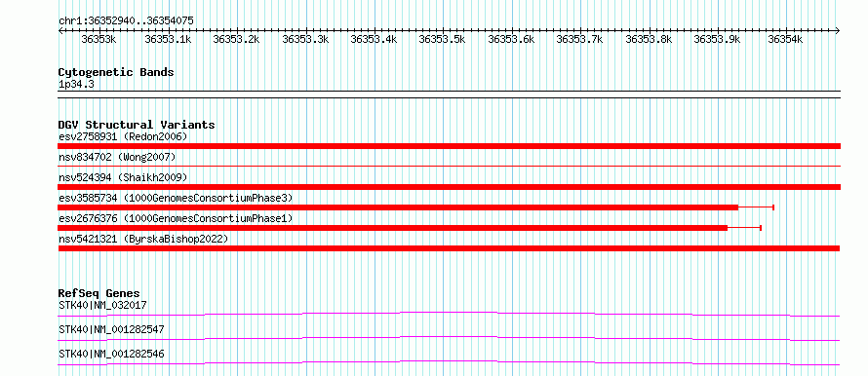
Task: Click the red bar of esv3585734
Action: (x=398, y=207)
